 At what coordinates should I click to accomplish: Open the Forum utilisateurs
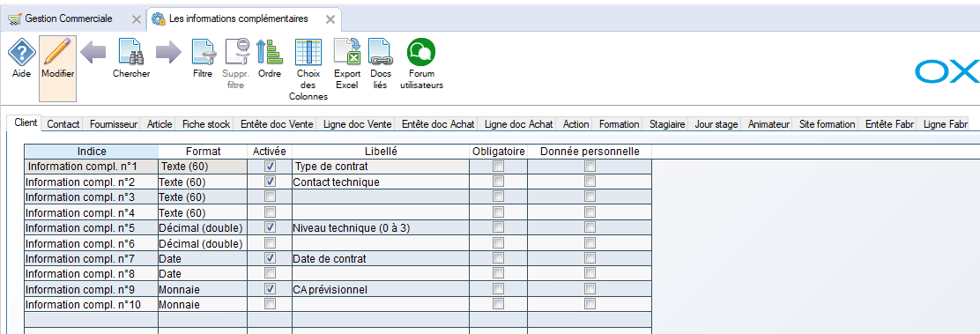(x=421, y=63)
